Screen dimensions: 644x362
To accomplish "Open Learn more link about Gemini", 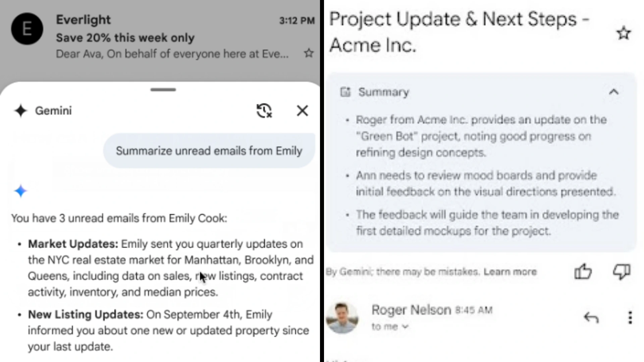I will pos(510,271).
